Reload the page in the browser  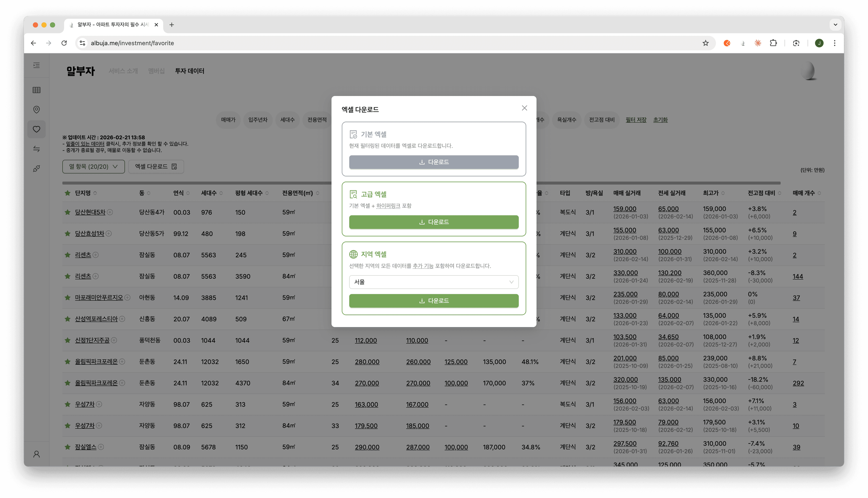point(64,43)
